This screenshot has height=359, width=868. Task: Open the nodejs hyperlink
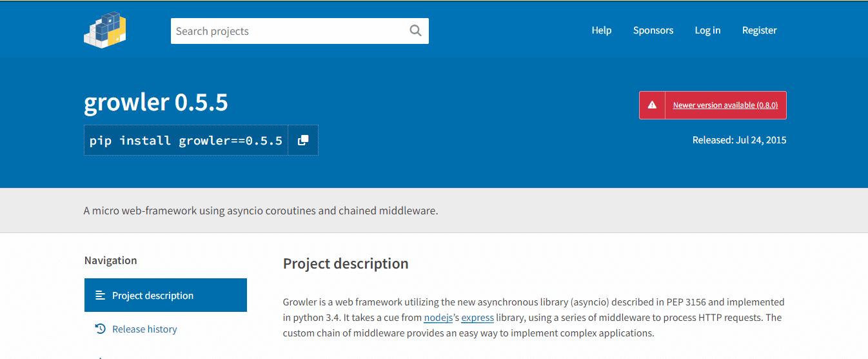[439, 318]
